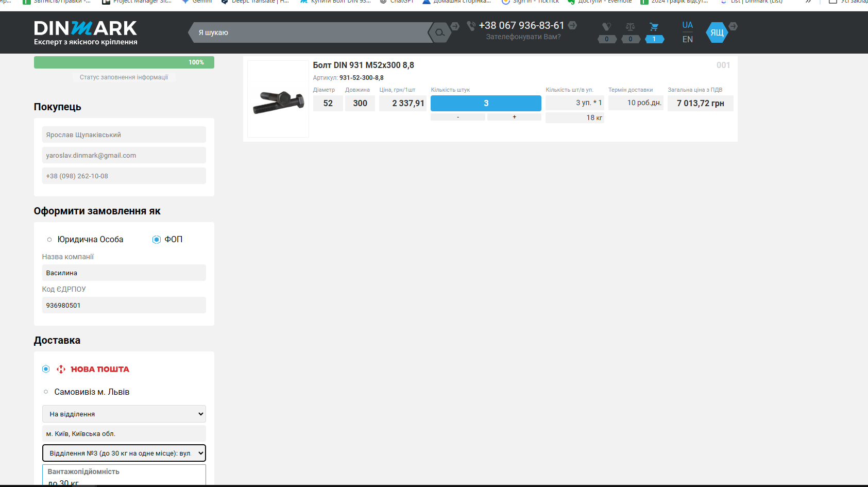
Task: Decrease bolt quantity with minus button
Action: pyautogui.click(x=458, y=117)
